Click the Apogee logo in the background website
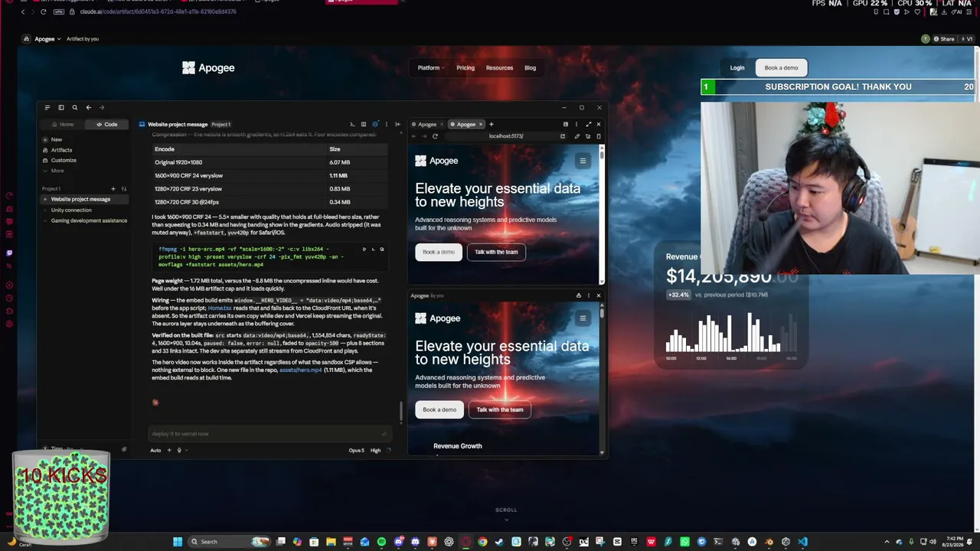 208,68
